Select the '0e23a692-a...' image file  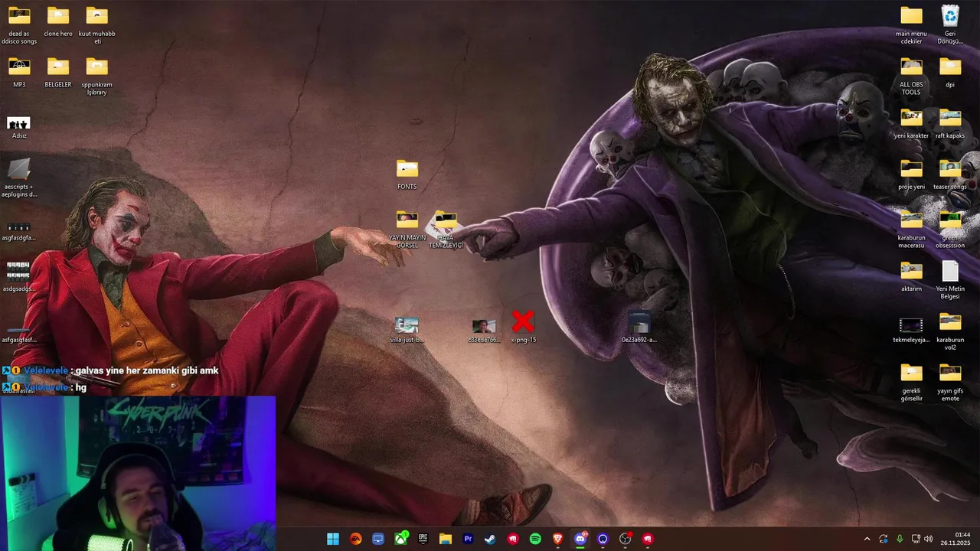639,327
